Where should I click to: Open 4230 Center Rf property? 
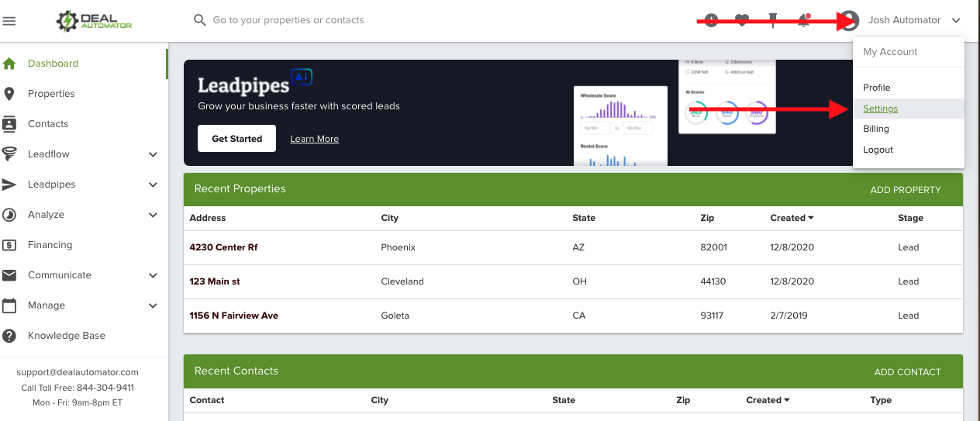tap(223, 247)
